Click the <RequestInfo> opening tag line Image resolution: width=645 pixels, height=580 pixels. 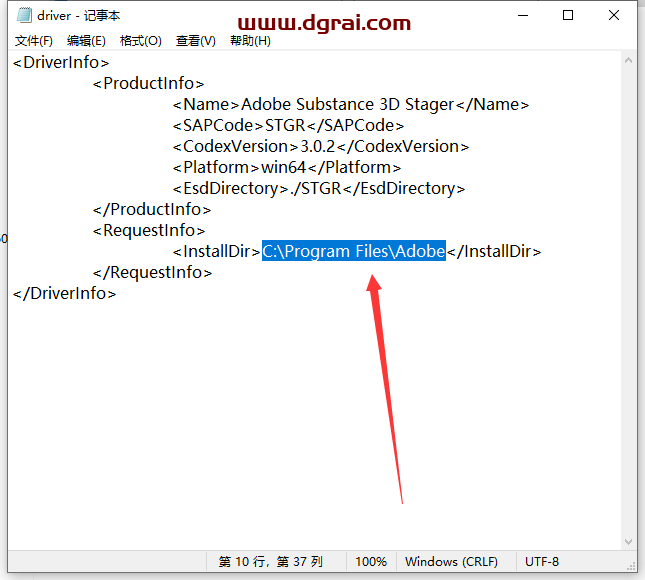pyautogui.click(x=149, y=230)
